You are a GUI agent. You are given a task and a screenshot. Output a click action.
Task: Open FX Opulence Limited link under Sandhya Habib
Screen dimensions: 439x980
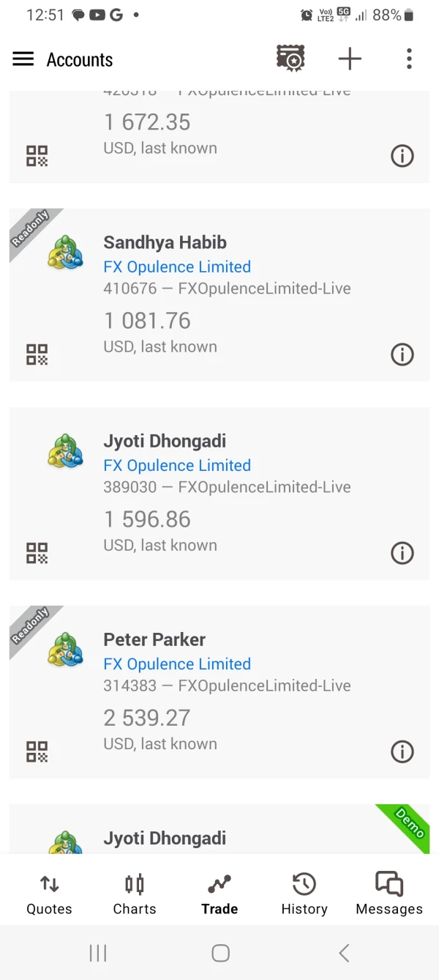coord(177,267)
